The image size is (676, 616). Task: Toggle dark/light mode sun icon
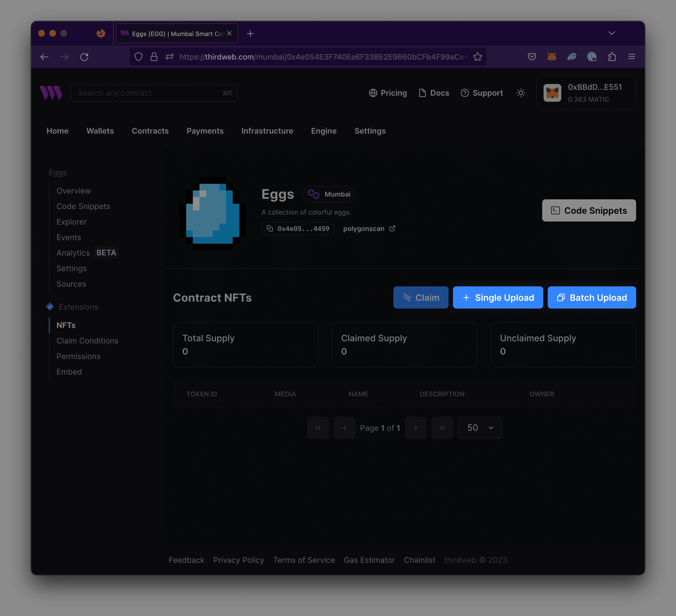tap(521, 93)
